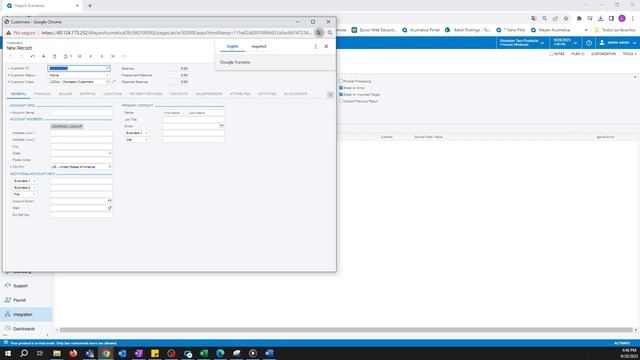The height and width of the screenshot is (360, 640).
Task: Open the Country selector dropdown
Action: tap(109, 167)
